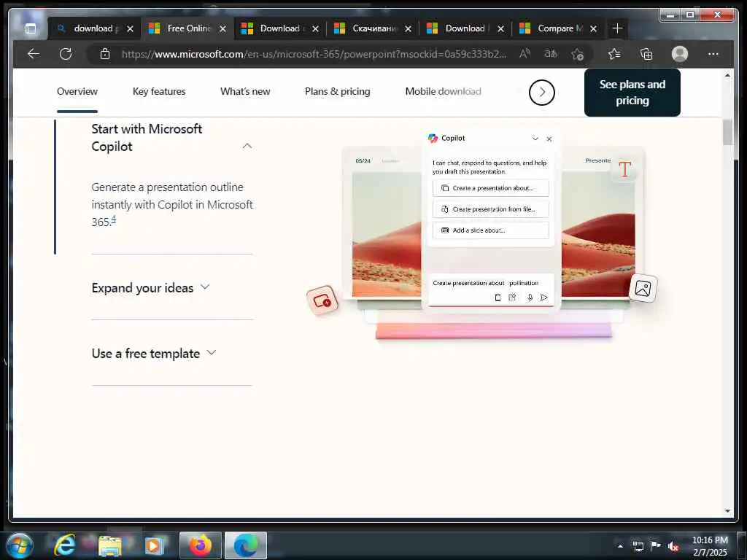The image size is (747, 560).
Task: Add this page to favorites
Action: tap(578, 54)
